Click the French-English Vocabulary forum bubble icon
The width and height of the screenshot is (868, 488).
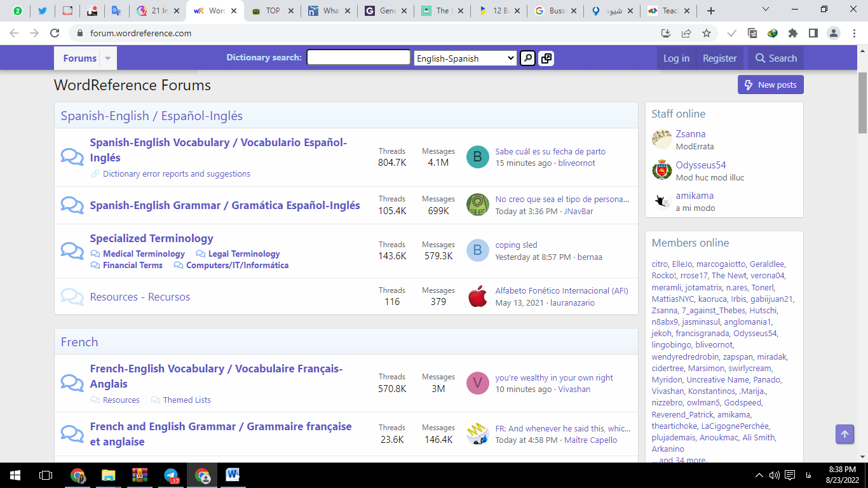coord(72,383)
